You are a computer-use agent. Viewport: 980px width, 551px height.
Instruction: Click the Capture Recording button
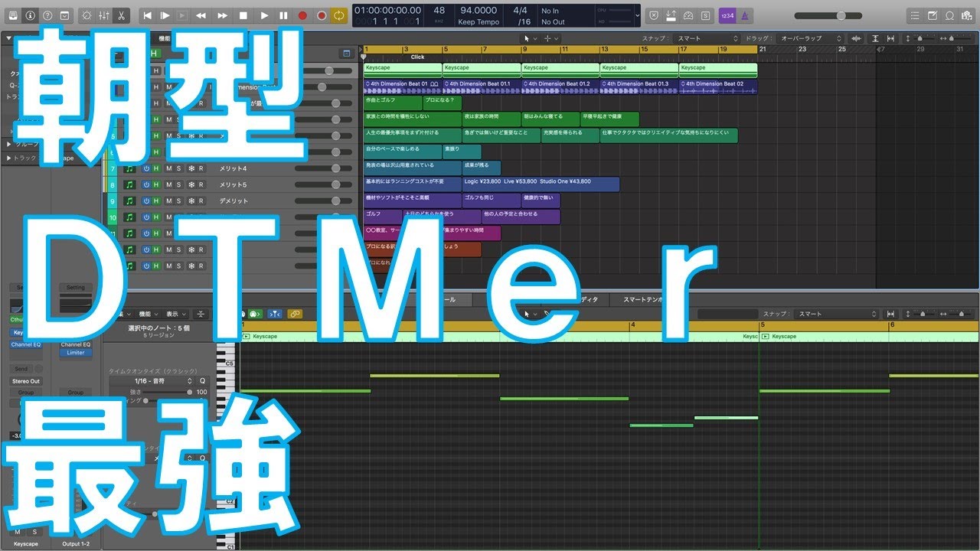click(x=322, y=15)
